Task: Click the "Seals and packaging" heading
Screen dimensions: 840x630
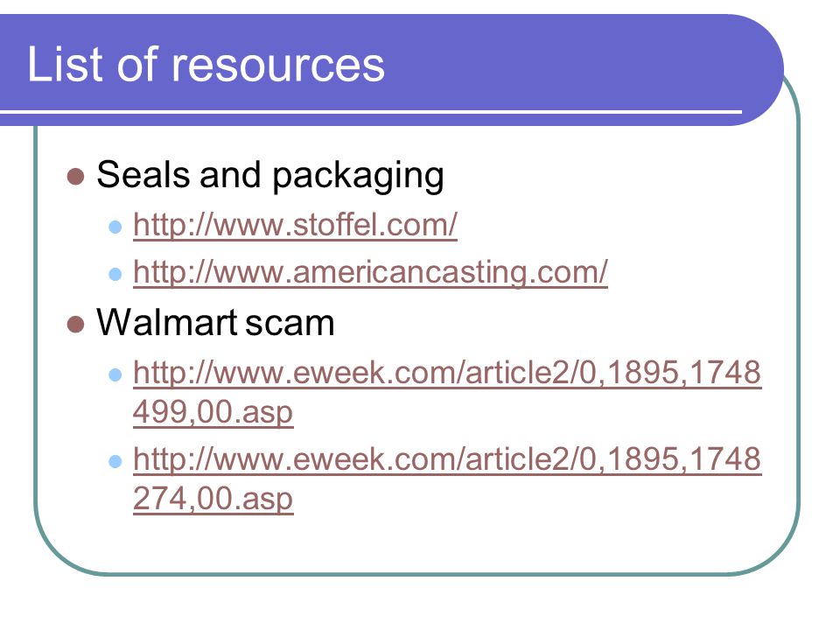Action: [x=270, y=175]
